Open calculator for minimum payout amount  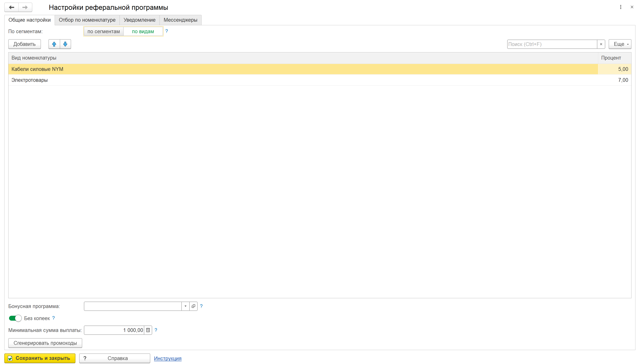click(x=148, y=330)
